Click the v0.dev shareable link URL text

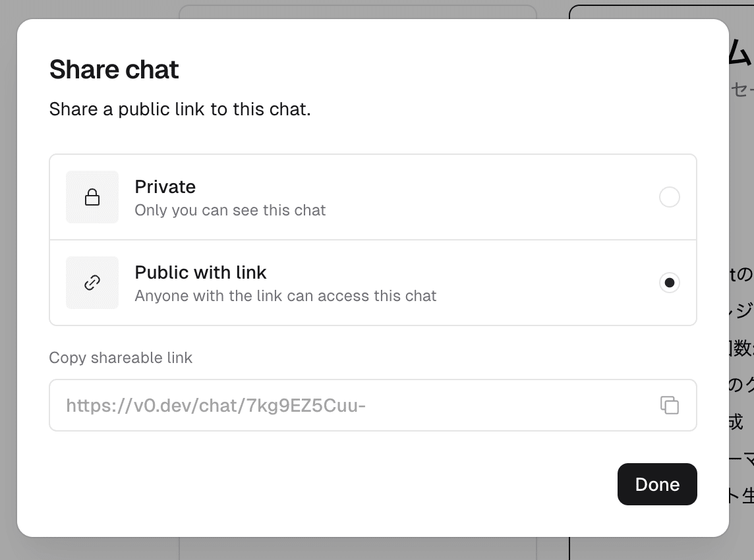[216, 405]
